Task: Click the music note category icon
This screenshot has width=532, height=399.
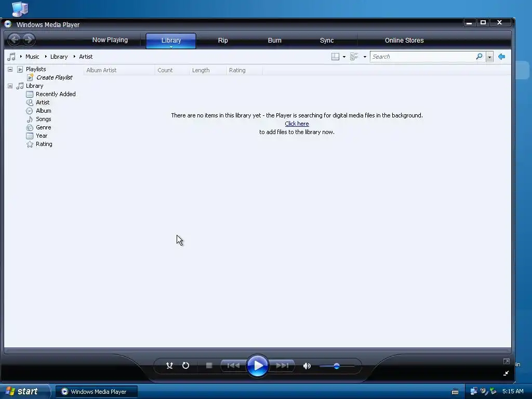Action: pyautogui.click(x=11, y=57)
